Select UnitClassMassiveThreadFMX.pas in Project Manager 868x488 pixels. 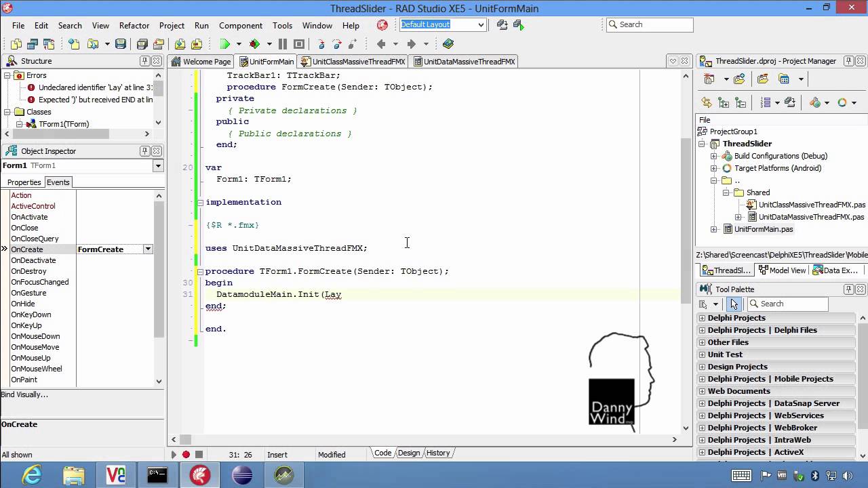812,205
